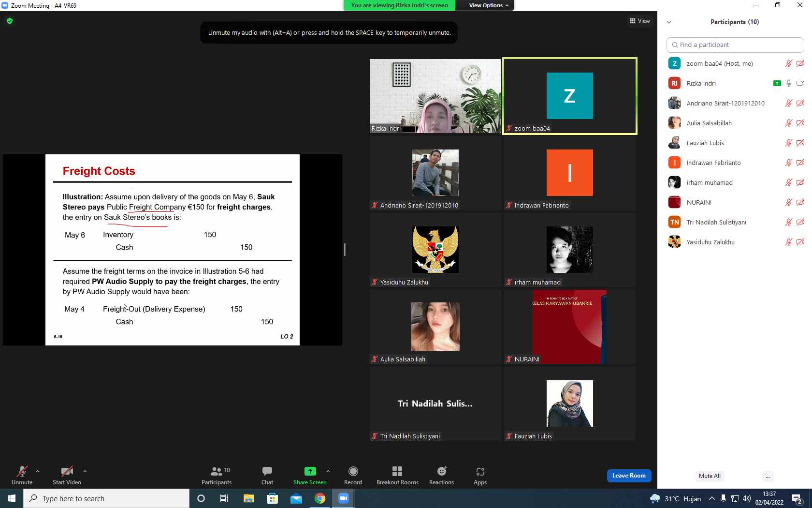Open Breakout Rooms
The height and width of the screenshot is (508, 812).
(397, 471)
